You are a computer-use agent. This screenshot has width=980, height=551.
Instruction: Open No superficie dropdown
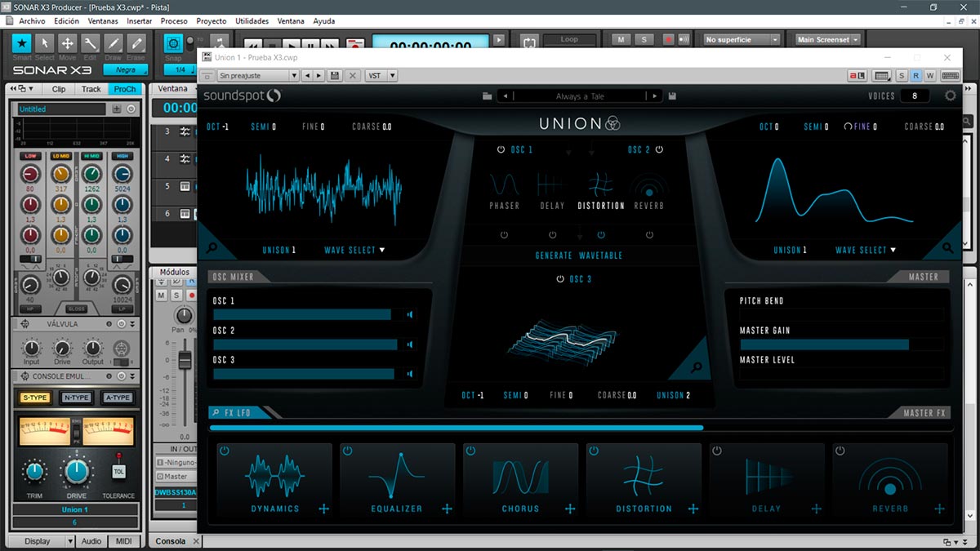click(x=742, y=39)
